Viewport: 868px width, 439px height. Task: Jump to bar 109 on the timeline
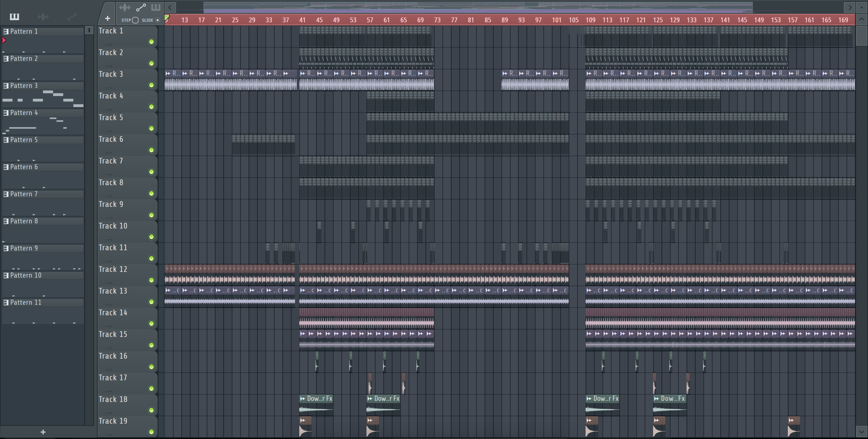(x=590, y=20)
